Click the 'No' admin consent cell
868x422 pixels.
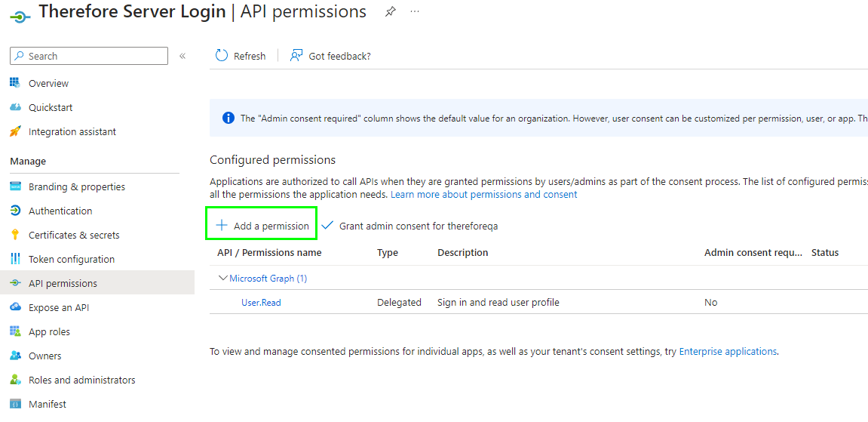[711, 303]
